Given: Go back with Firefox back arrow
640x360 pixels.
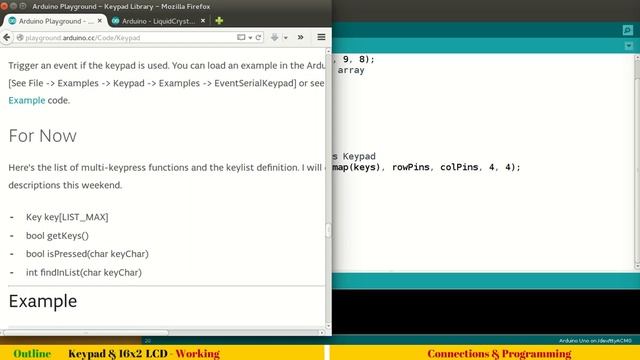Looking at the screenshot, I should [7, 38].
